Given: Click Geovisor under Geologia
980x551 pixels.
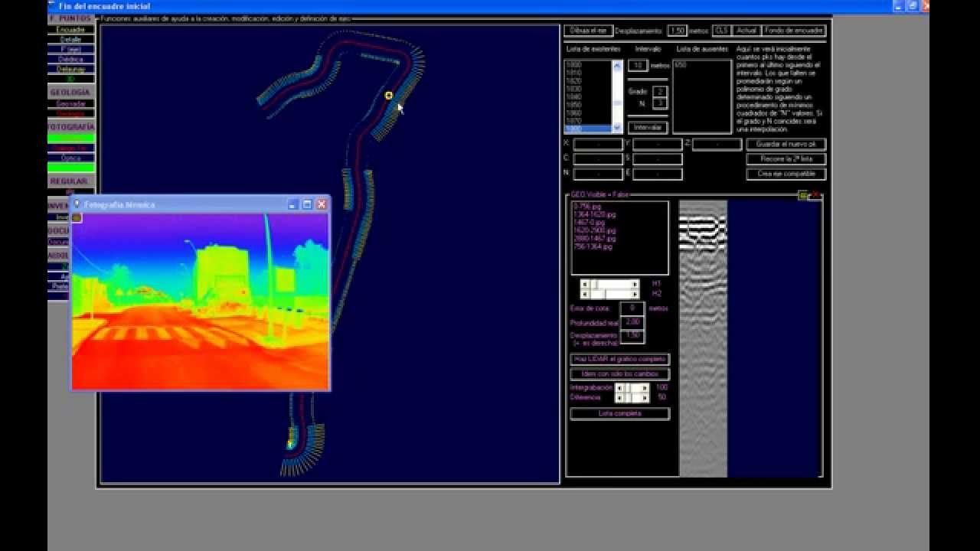Looking at the screenshot, I should point(71,103).
